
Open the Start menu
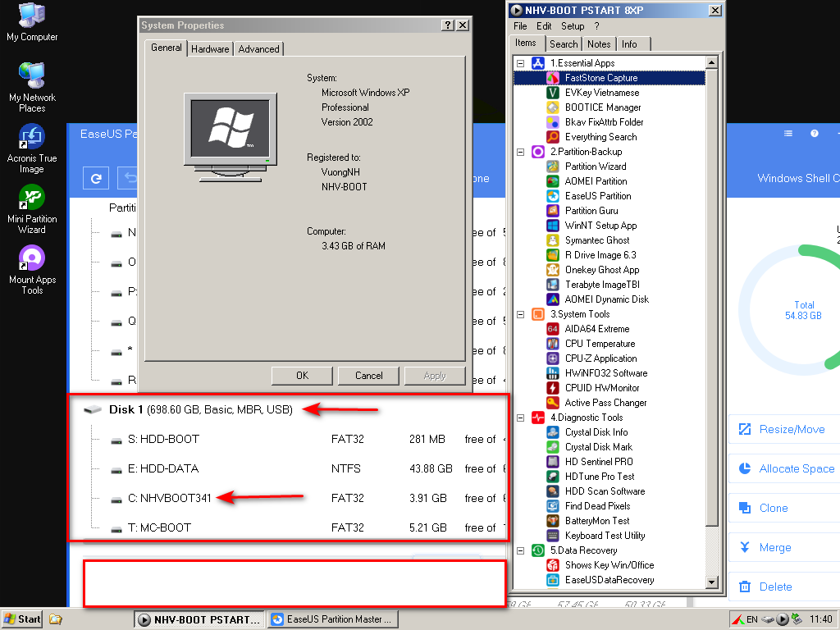22,619
